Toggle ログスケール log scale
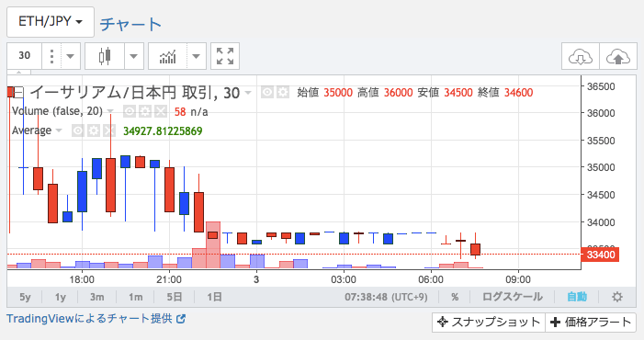The width and height of the screenshot is (644, 340). 512,297
